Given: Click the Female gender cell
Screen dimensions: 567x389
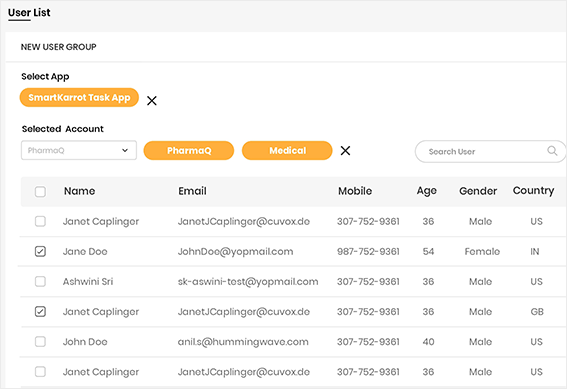Looking at the screenshot, I should pos(482,252).
